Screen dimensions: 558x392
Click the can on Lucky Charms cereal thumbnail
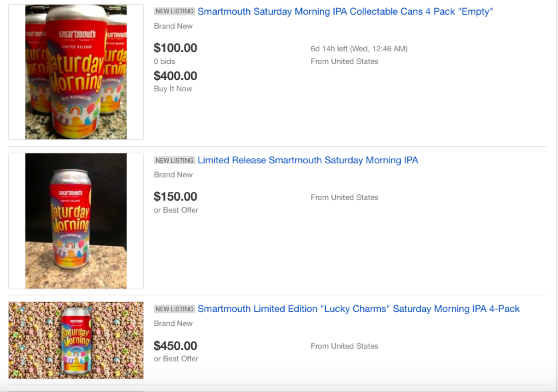pyautogui.click(x=76, y=340)
